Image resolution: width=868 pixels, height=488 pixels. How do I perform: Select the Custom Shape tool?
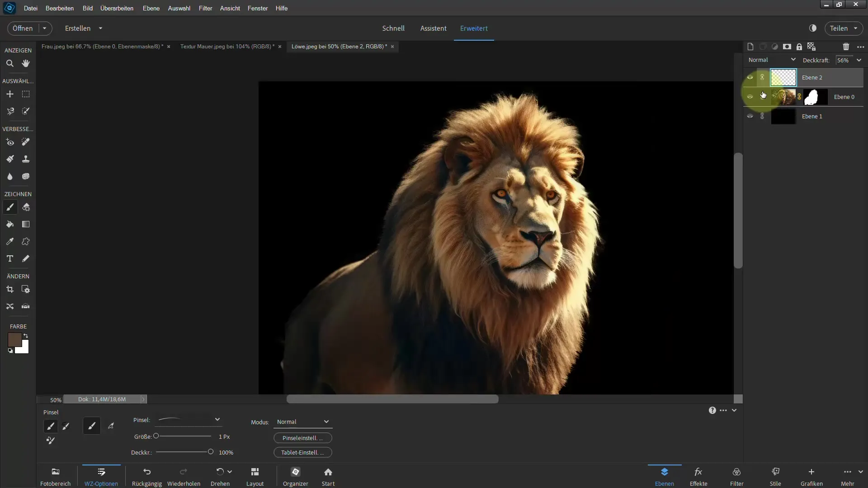coord(26,242)
